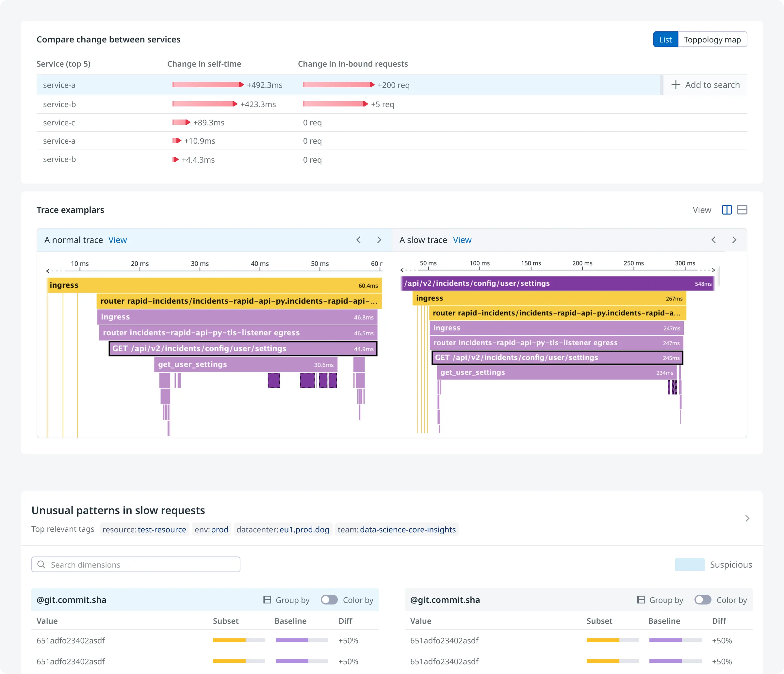Image resolution: width=784 pixels, height=674 pixels.
Task: Go to next slow trace
Action: pyautogui.click(x=734, y=240)
